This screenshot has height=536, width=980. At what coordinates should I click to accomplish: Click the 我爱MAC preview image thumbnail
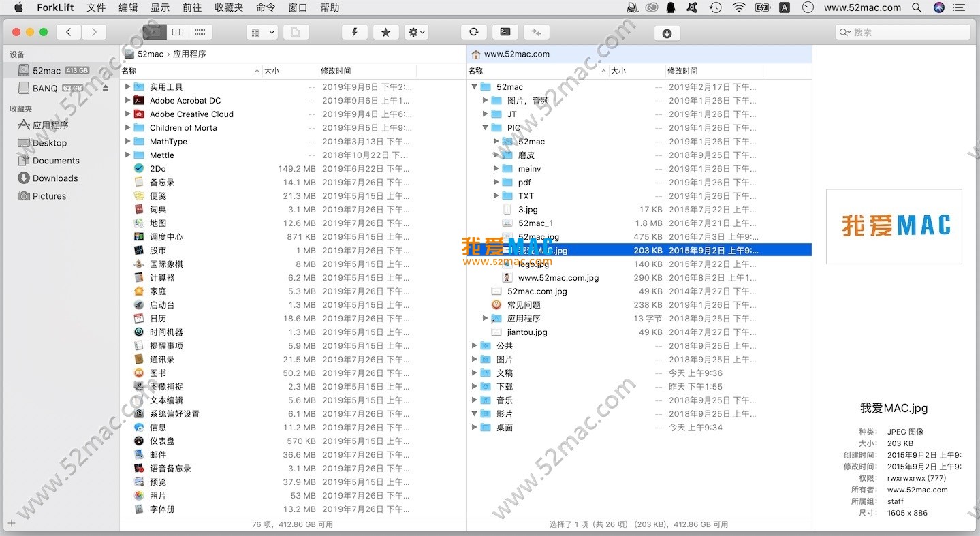click(894, 226)
